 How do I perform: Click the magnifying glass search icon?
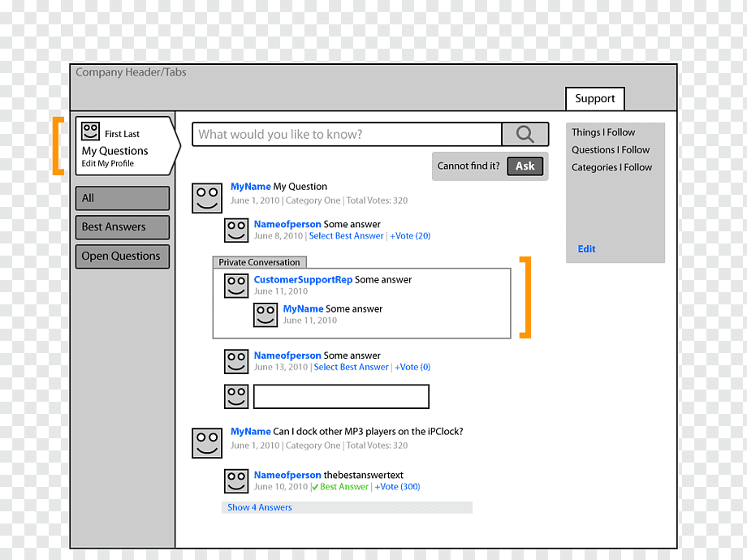(x=525, y=134)
